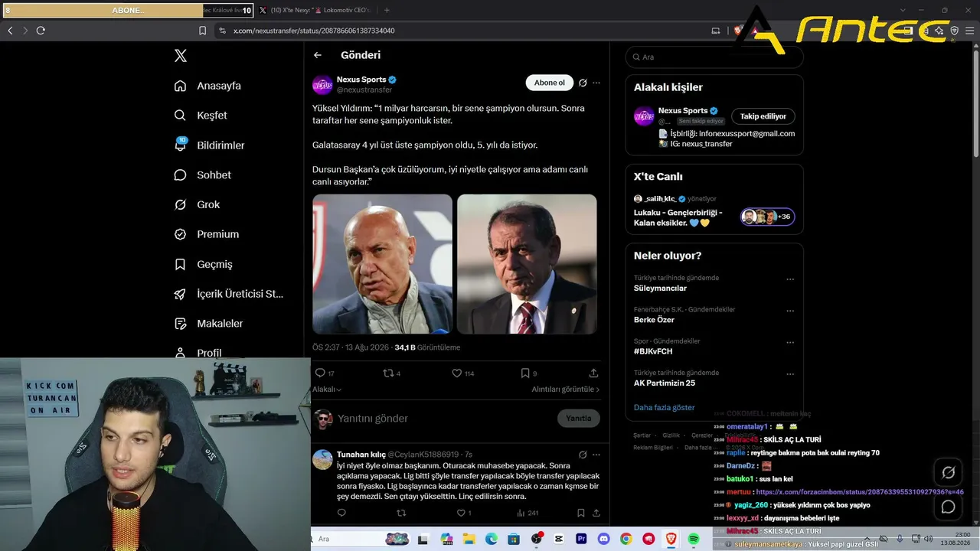Click Alıntıları görüntüle link
980x551 pixels.
[x=566, y=390]
